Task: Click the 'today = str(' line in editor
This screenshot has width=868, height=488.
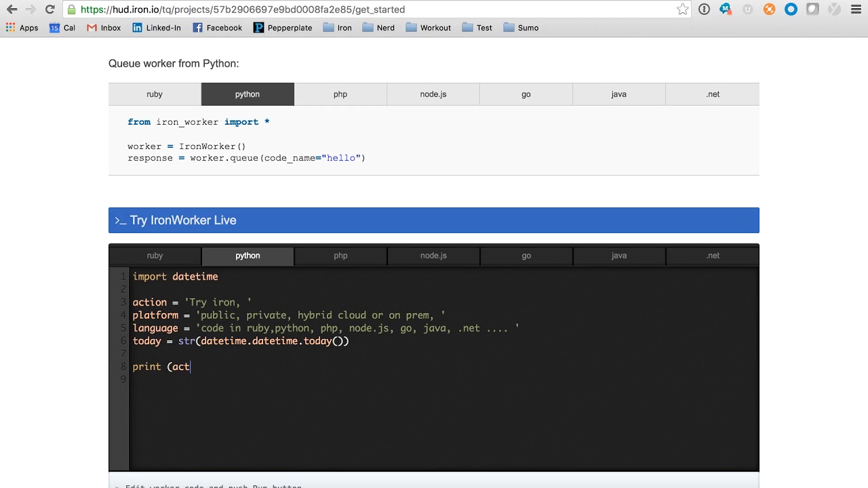Action: pyautogui.click(x=241, y=341)
